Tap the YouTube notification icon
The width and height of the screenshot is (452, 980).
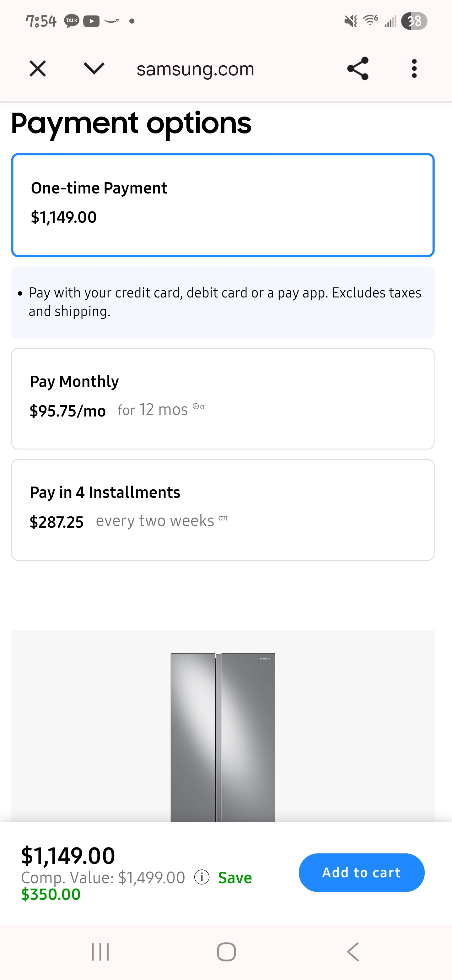[x=91, y=21]
